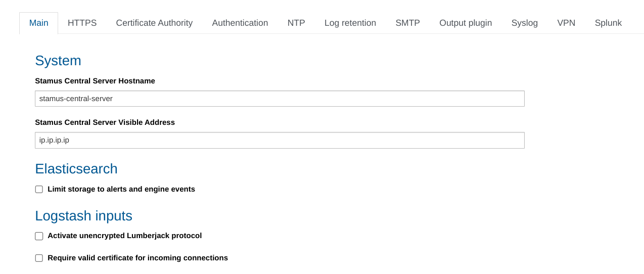Screen dimensions: 644x274
Task: Click 'Require valid certificate for incoming connections' label
Action: (137, 258)
